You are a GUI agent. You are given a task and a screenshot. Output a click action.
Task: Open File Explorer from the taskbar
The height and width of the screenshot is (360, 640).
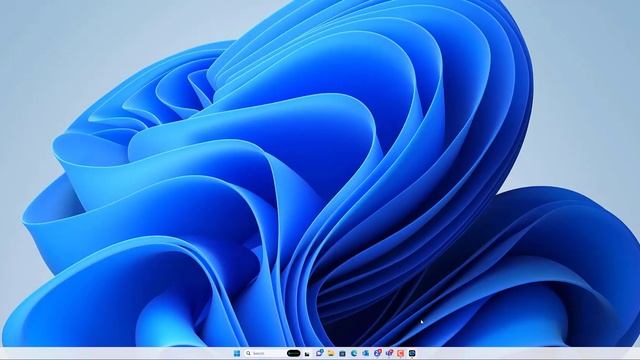tap(331, 353)
